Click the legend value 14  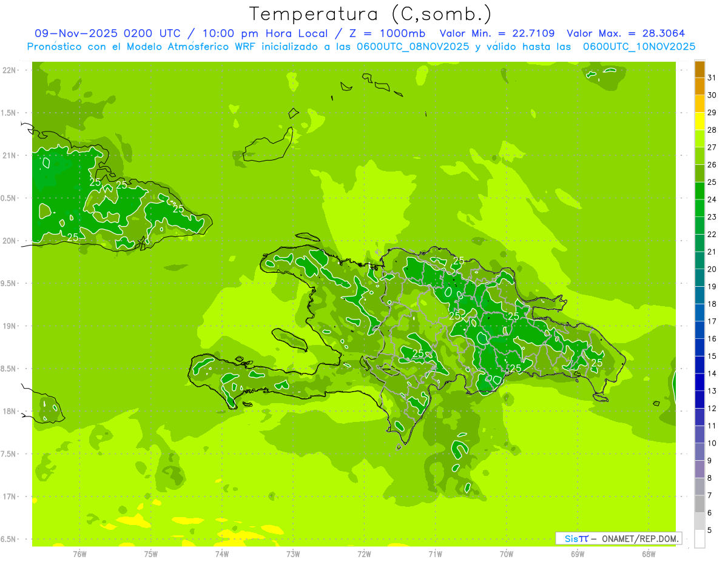(x=712, y=373)
